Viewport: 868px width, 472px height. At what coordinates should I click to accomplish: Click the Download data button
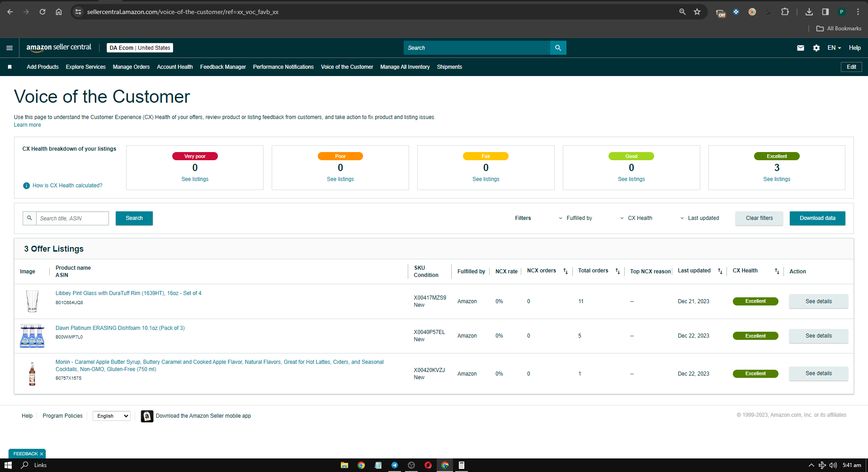[817, 218]
